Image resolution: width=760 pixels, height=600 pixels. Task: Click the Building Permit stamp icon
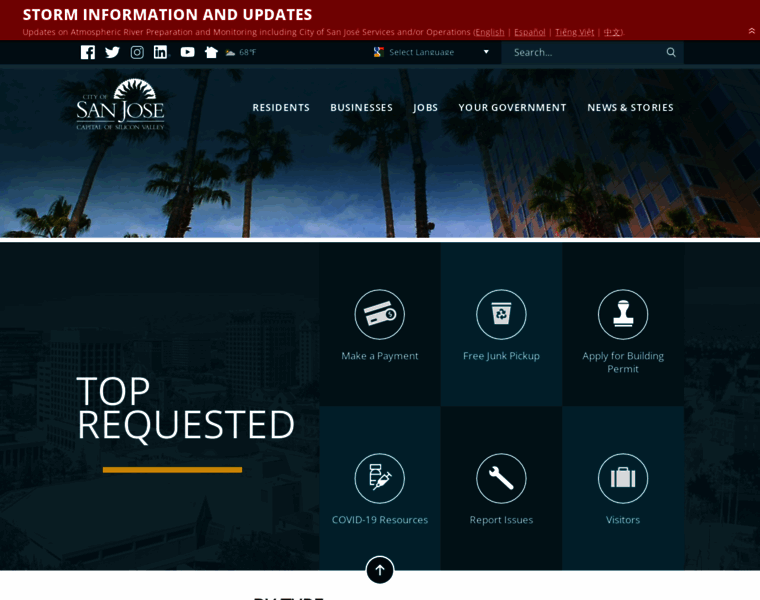tap(623, 315)
